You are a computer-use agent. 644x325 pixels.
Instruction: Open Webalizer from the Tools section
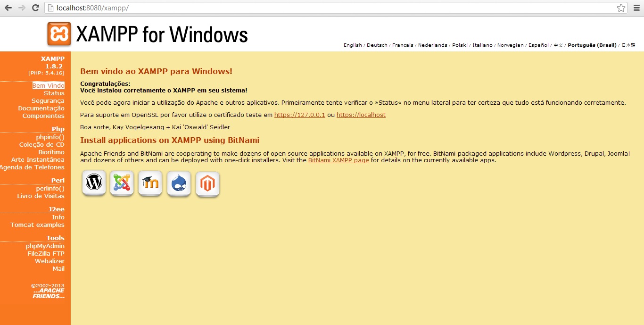[x=50, y=261]
